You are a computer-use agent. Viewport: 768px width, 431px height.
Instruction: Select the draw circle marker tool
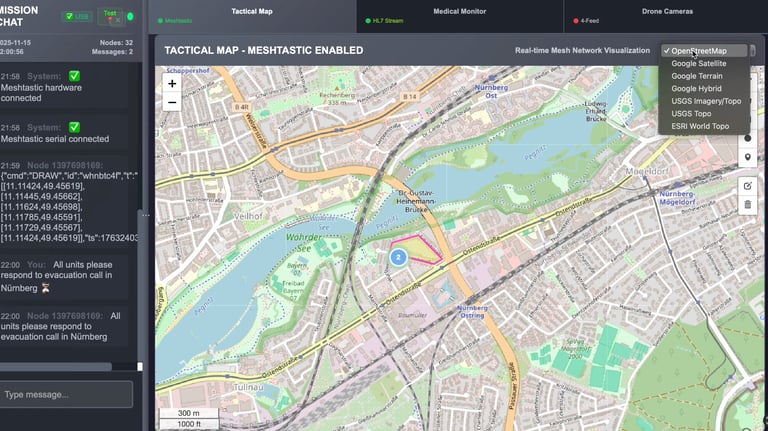point(747,138)
